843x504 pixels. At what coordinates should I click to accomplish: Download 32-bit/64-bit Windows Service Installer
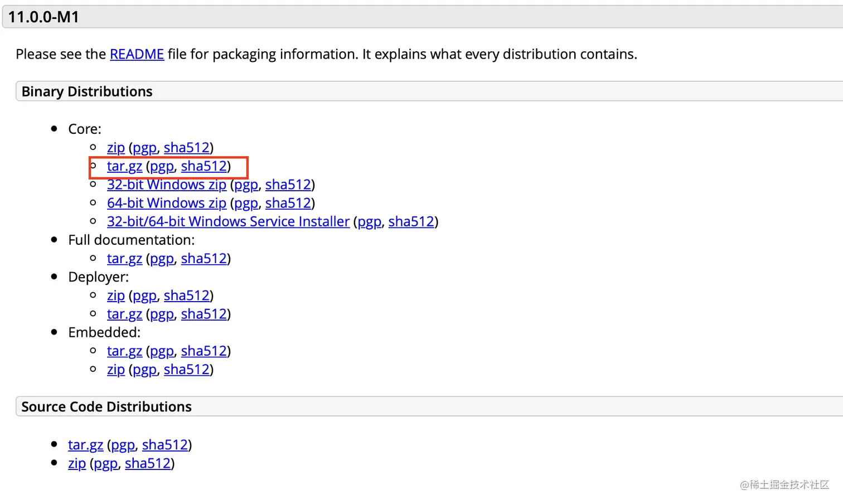click(x=228, y=221)
